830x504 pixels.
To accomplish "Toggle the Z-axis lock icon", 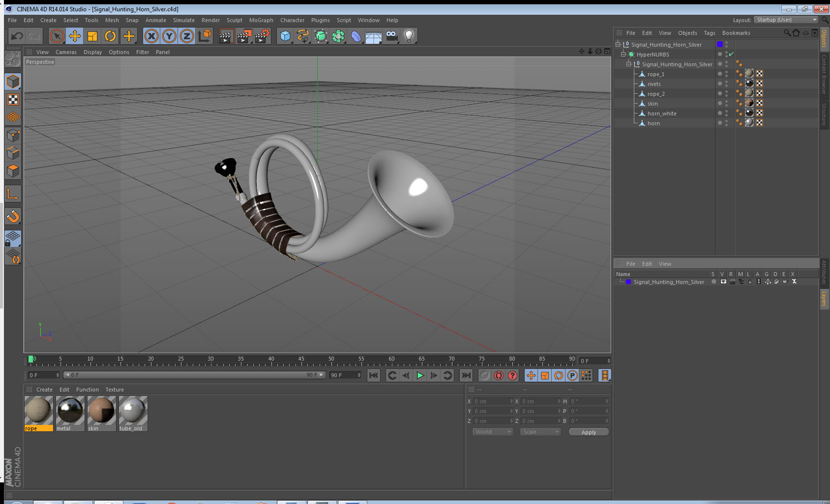I will point(187,36).
